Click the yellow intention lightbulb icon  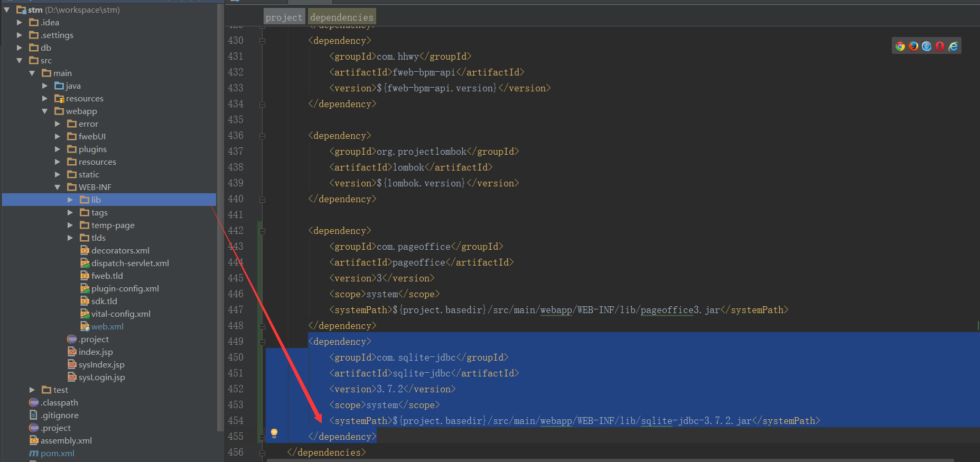click(274, 433)
